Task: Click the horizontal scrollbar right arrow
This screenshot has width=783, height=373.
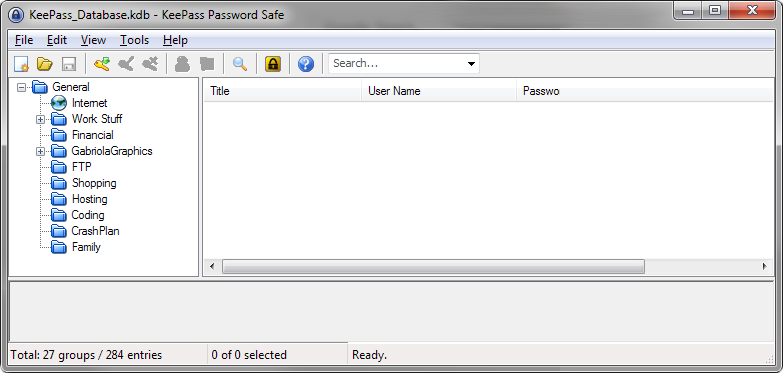Action: (765, 267)
